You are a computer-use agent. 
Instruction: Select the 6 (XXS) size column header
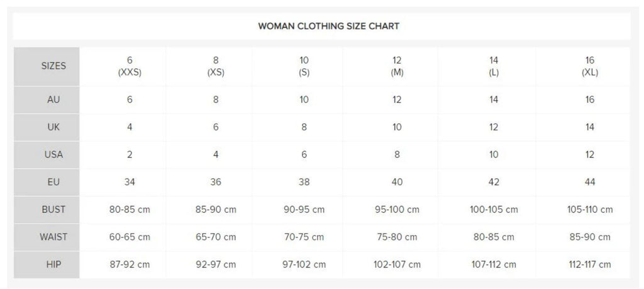130,66
